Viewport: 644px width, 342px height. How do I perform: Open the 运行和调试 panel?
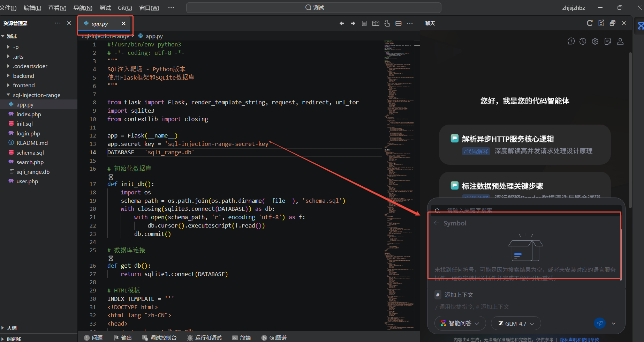coord(204,337)
